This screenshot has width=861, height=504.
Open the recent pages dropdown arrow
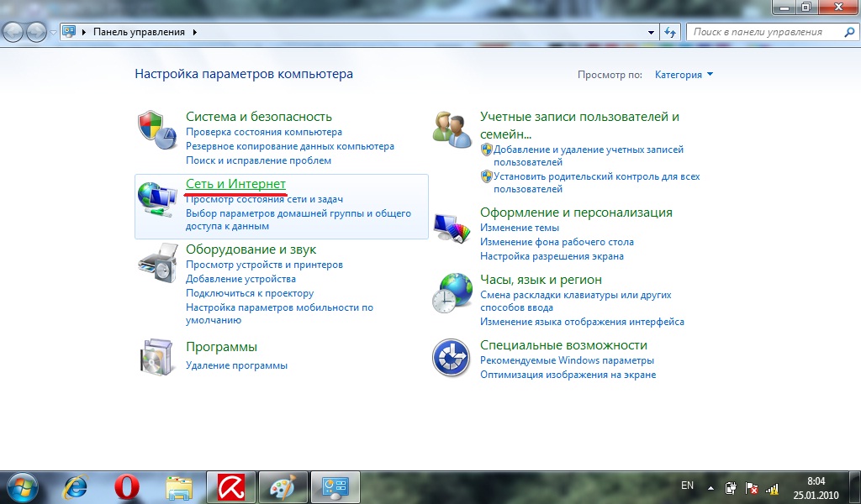coord(53,33)
